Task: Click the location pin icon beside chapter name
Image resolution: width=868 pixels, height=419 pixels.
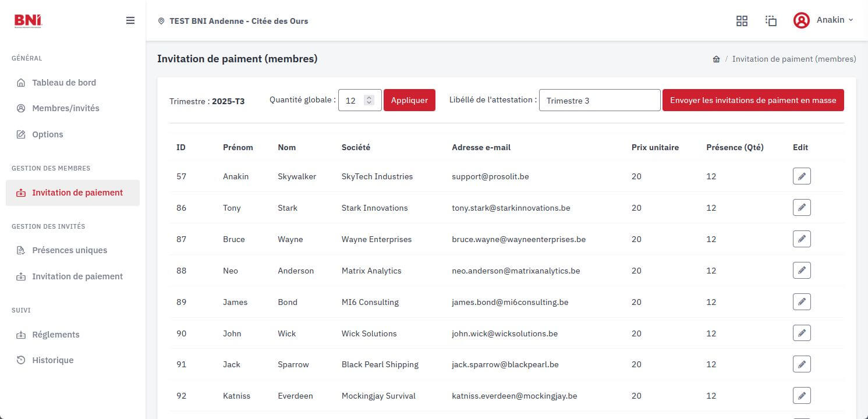Action: 161,21
